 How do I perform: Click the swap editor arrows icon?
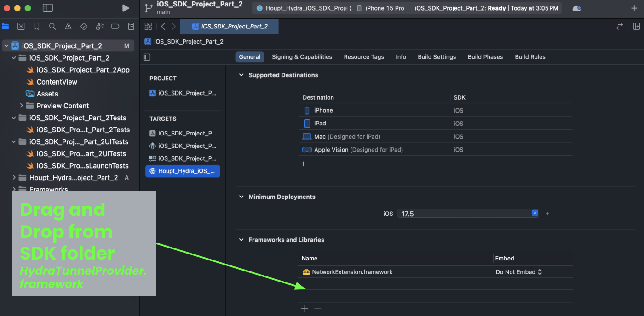point(620,26)
